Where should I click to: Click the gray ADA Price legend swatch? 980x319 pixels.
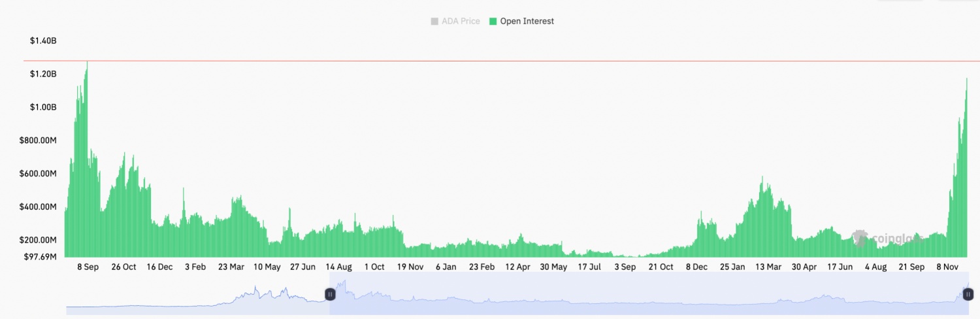coord(435,22)
